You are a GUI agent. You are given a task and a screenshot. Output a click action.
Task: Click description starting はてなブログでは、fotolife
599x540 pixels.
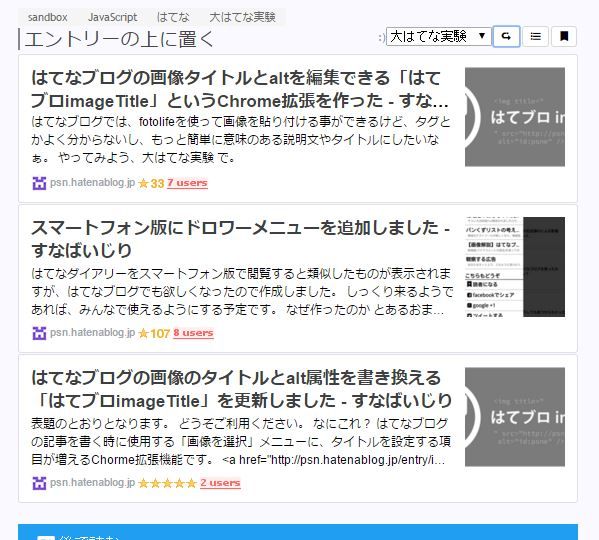(241, 139)
